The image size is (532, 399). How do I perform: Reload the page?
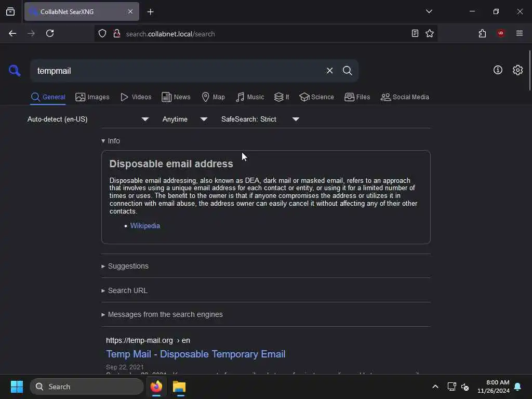pyautogui.click(x=50, y=33)
